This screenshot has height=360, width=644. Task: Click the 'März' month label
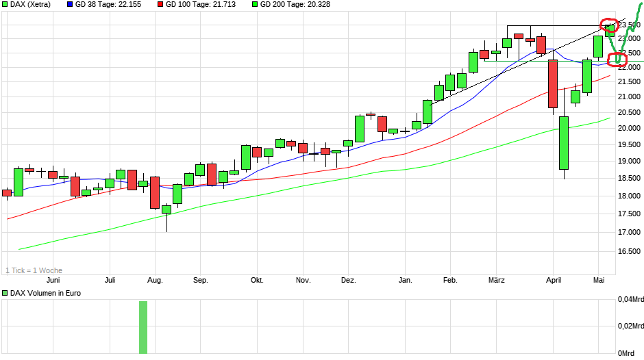click(496, 281)
